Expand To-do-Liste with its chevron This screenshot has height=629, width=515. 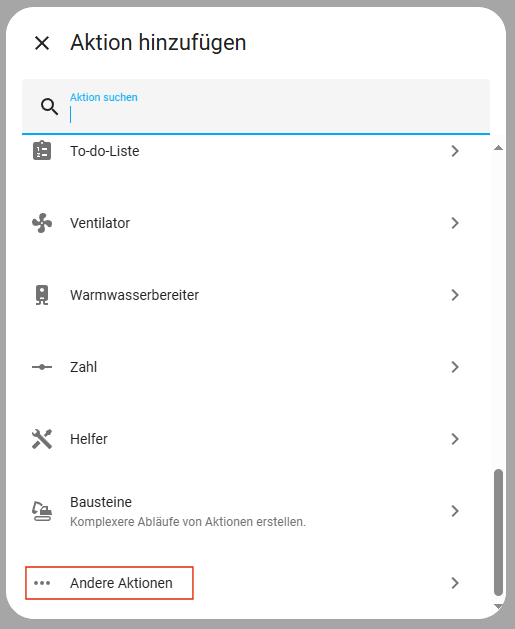click(x=454, y=151)
